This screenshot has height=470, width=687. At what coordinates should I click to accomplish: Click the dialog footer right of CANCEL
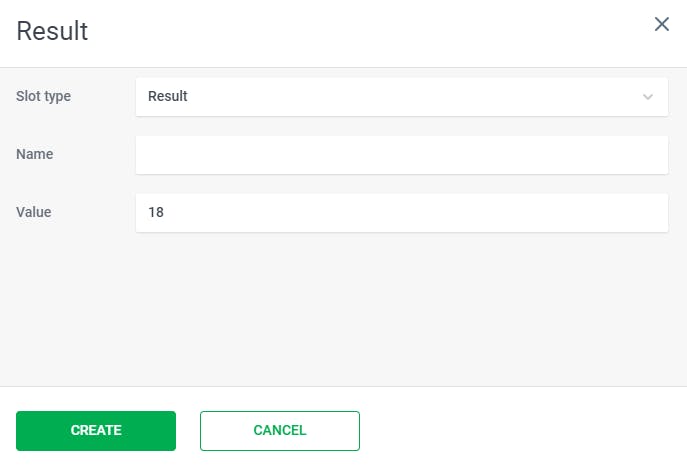(x=520, y=431)
